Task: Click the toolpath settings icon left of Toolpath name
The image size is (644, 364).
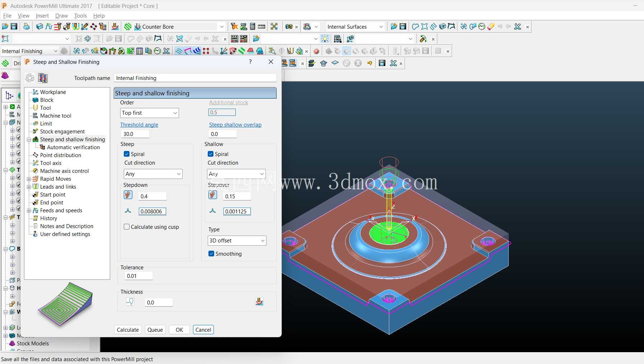Action: [x=30, y=78]
